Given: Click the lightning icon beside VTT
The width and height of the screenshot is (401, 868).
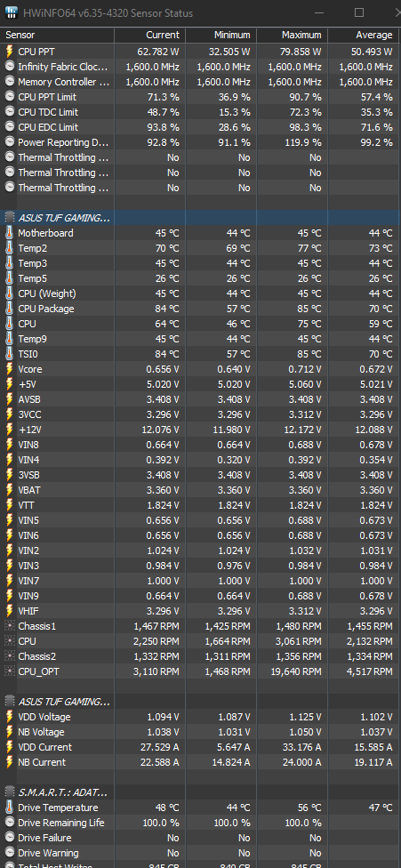Looking at the screenshot, I should coord(10,505).
